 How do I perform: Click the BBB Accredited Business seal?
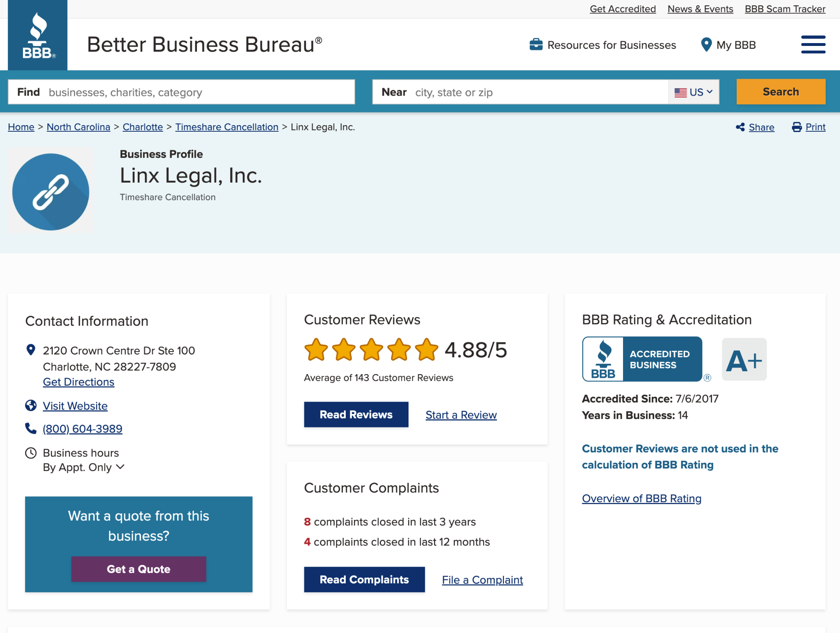tap(642, 359)
